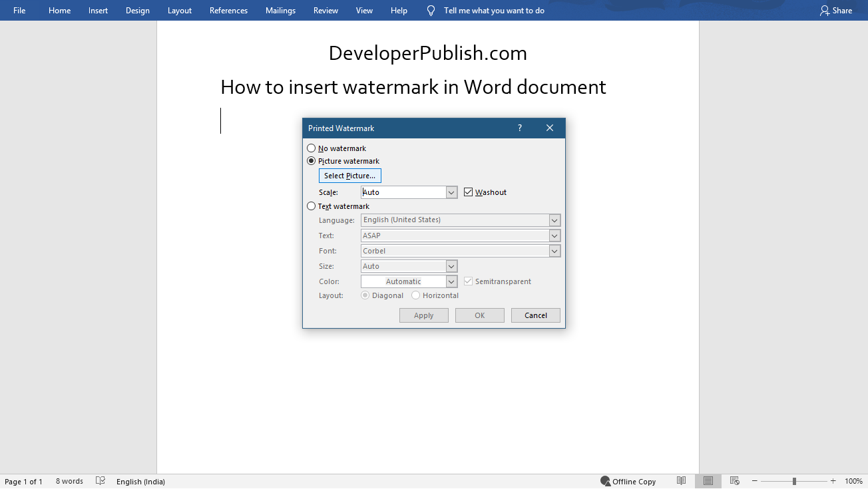Select the Text watermark option
This screenshot has height=489, width=868.
[x=311, y=206]
